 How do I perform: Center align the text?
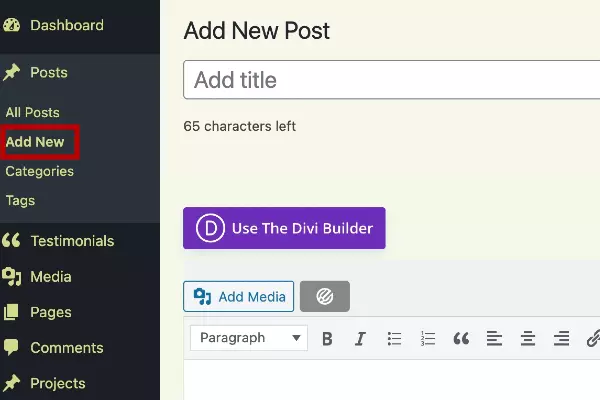coord(528,338)
